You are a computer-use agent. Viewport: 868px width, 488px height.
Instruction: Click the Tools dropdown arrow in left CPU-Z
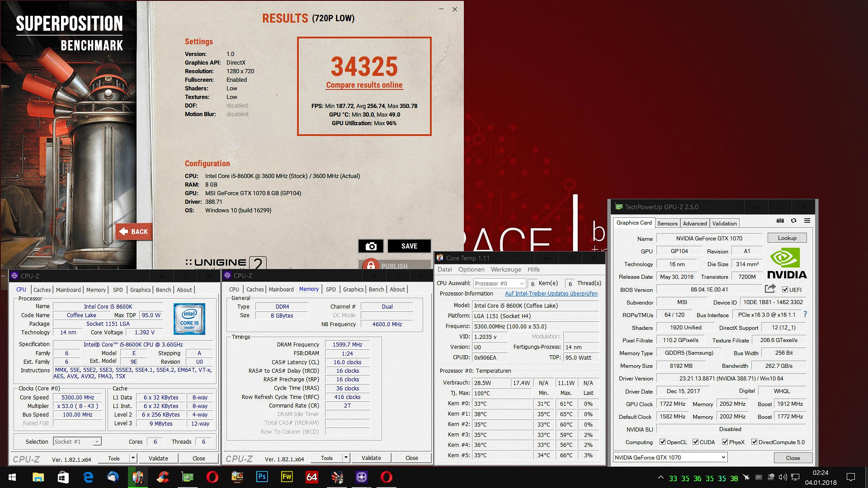pos(133,458)
